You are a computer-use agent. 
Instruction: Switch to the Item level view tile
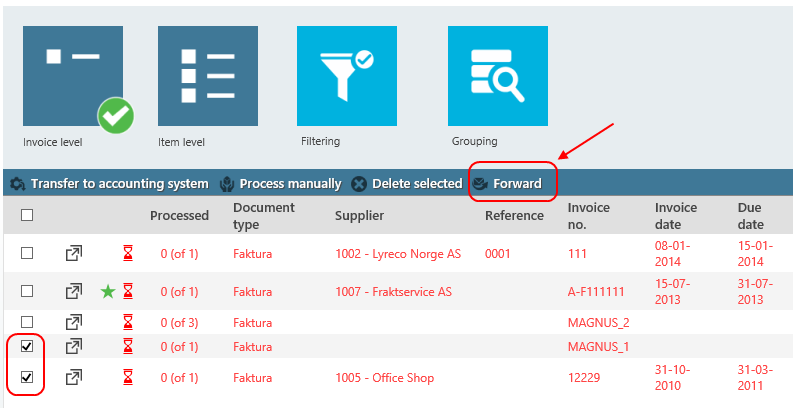coord(208,76)
